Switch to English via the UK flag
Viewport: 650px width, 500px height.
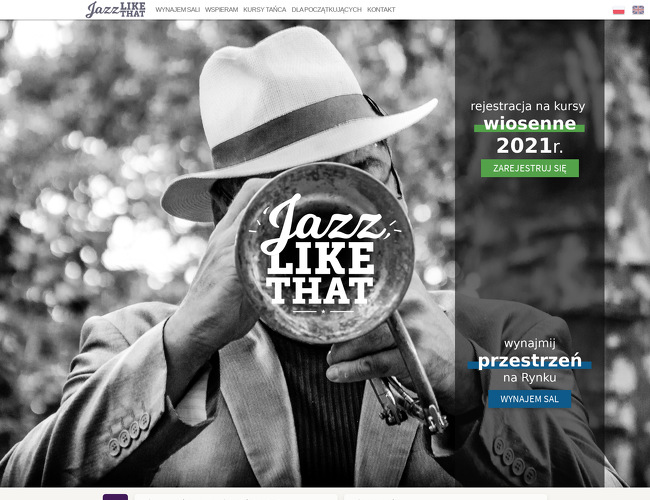click(638, 10)
